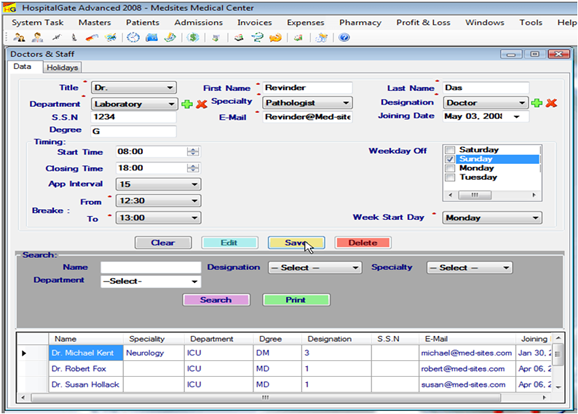Open the Joining Date picker
578x414 pixels.
517,116
